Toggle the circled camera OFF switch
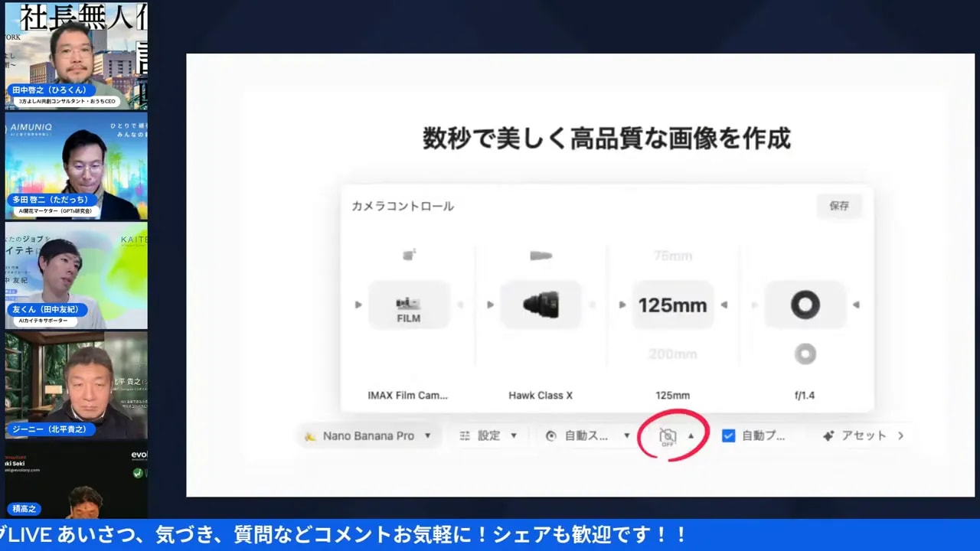This screenshot has height=551, width=980. 669,435
